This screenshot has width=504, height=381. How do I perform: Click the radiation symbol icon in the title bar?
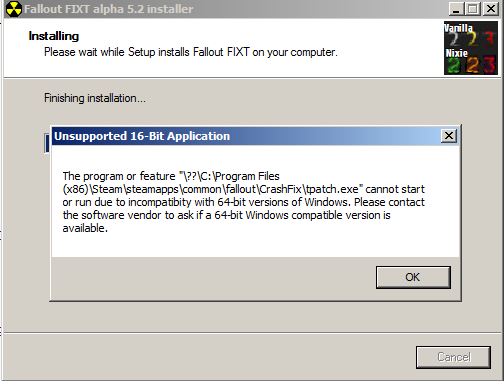click(x=14, y=9)
